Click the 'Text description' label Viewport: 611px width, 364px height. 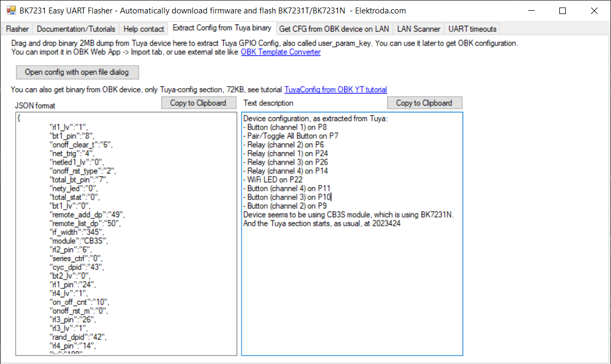(x=268, y=103)
